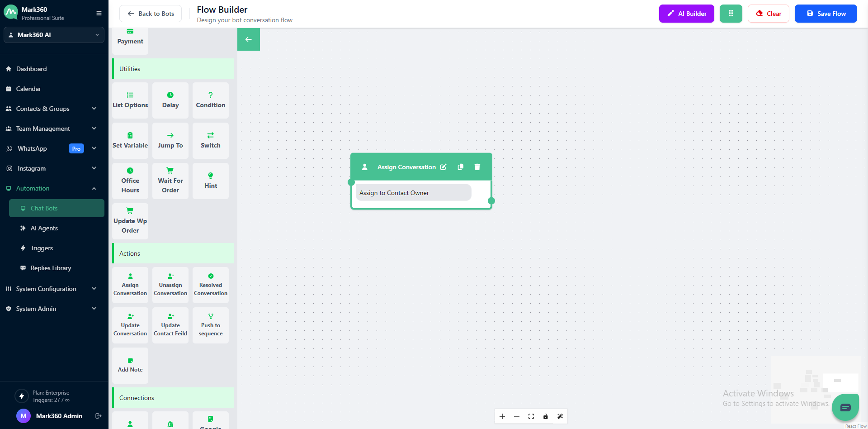Click the edit icon on Assign Conversation node
This screenshot has height=429, width=868.
click(x=443, y=167)
